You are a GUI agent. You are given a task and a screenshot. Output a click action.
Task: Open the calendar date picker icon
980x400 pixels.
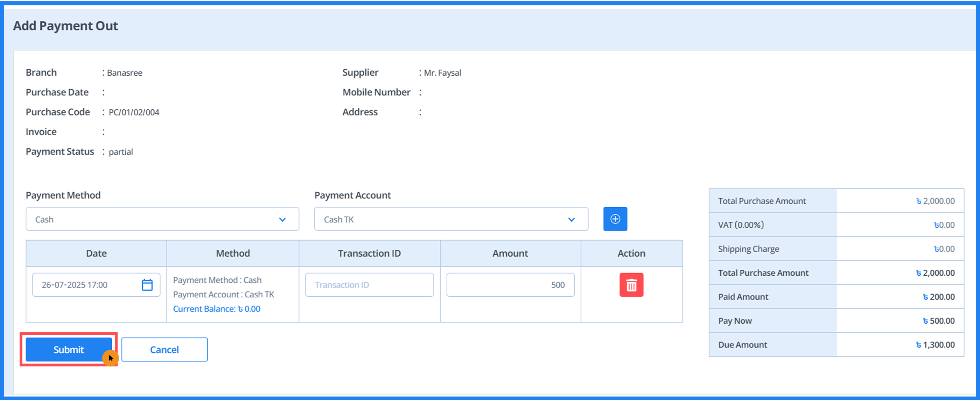point(147,285)
